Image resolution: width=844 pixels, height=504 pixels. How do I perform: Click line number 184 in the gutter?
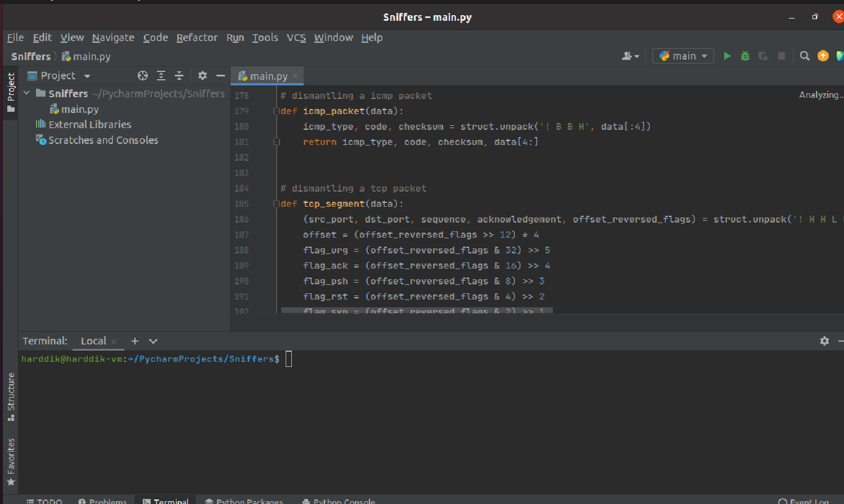tap(241, 188)
